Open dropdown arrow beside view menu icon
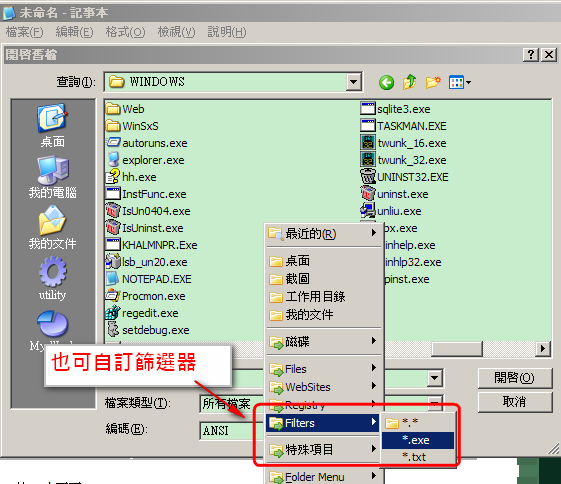Viewport: 561px width, 484px height. [x=468, y=83]
